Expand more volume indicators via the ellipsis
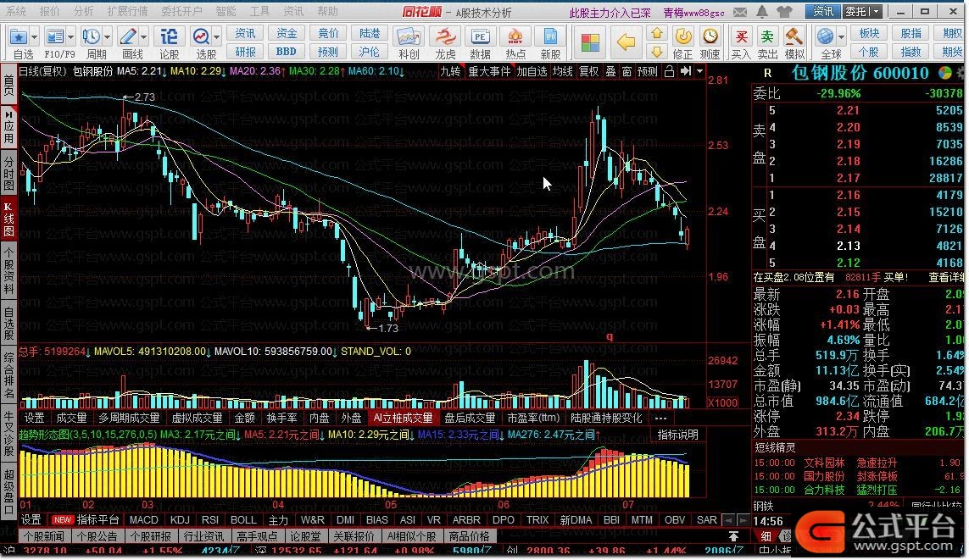The width and height of the screenshot is (969, 560). tap(660, 419)
